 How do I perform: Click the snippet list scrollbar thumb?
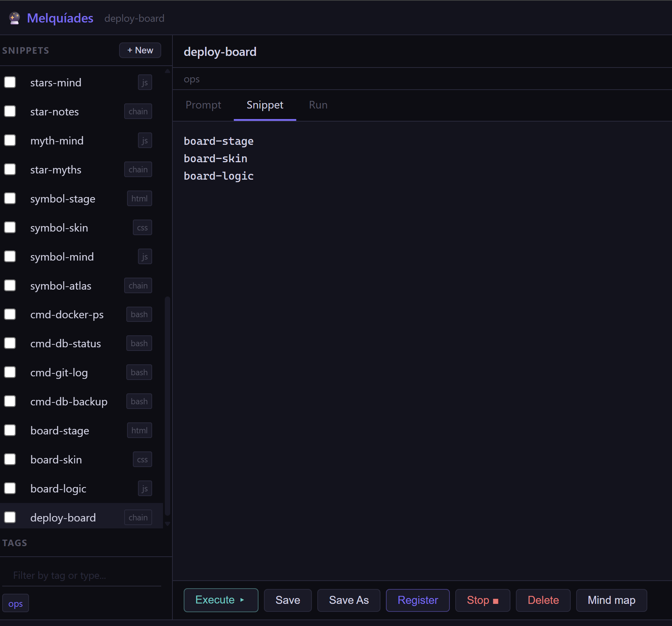click(x=167, y=406)
